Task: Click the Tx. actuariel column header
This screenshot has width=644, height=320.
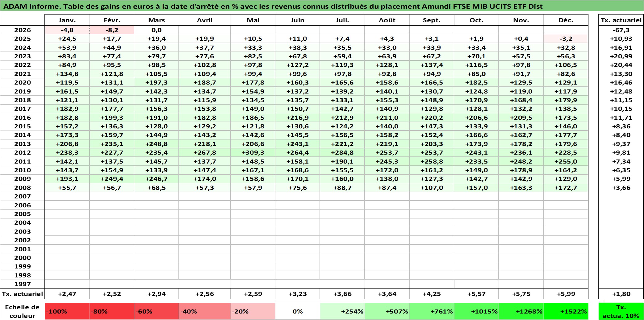Action: coord(621,20)
